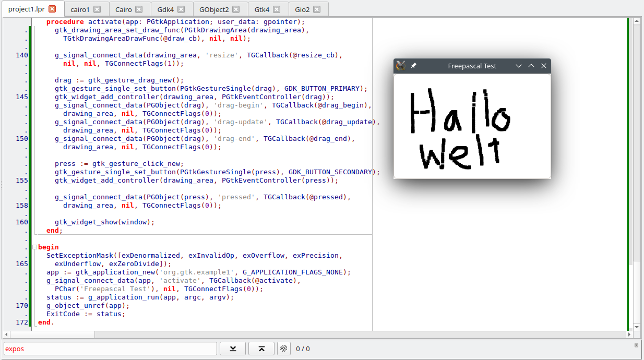
Task: Open search options gear icon
Action: [284, 349]
